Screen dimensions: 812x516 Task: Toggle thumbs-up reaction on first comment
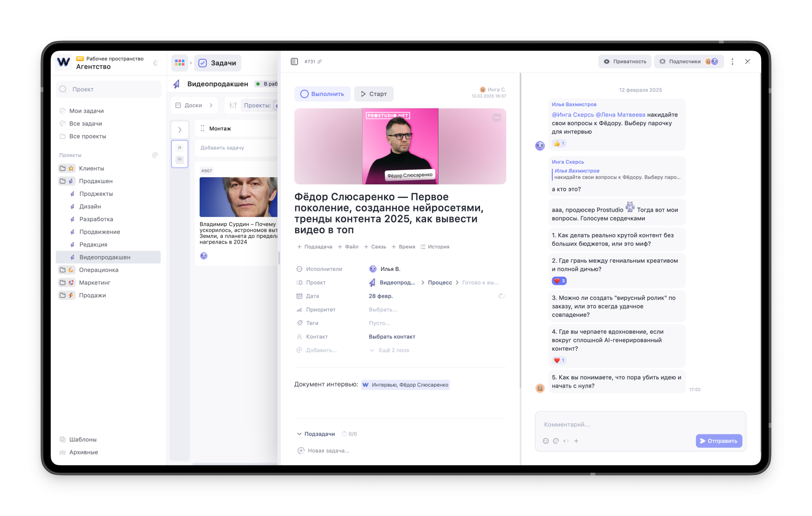pos(559,143)
